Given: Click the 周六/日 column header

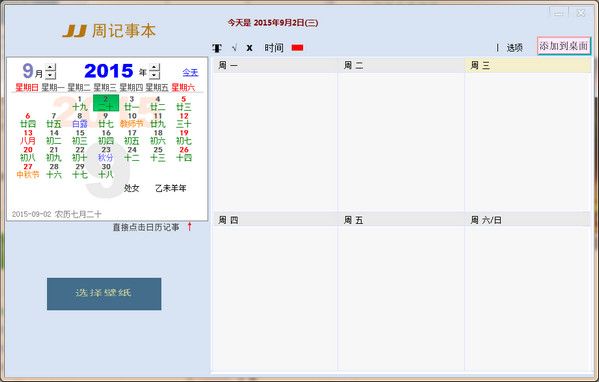Looking at the screenshot, I should pyautogui.click(x=528, y=220).
